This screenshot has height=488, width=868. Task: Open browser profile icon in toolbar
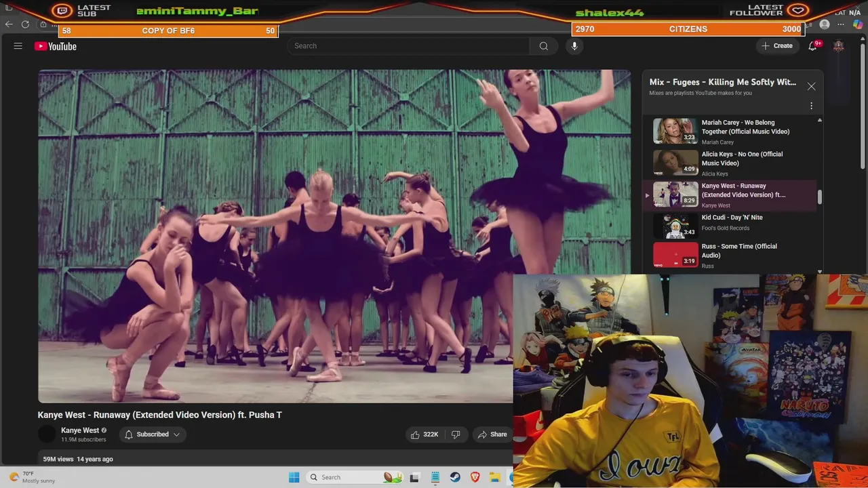pos(825,24)
